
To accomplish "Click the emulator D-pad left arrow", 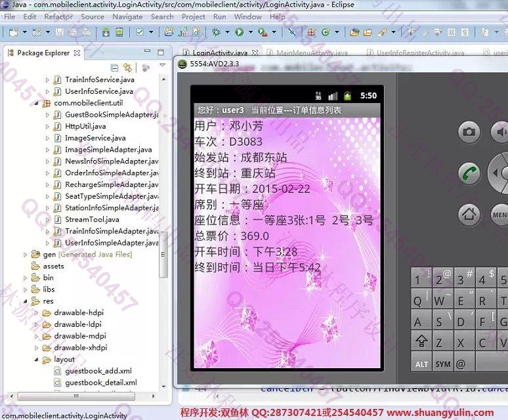I will pyautogui.click(x=495, y=173).
